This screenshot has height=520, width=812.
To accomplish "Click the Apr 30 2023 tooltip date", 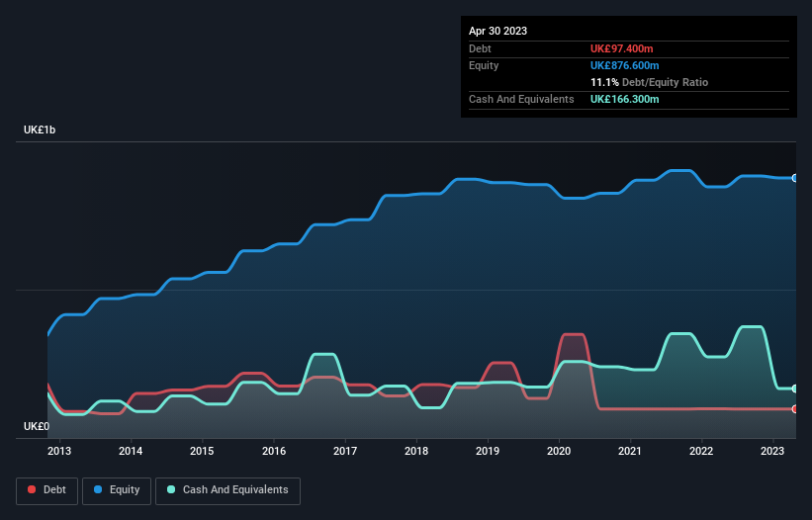I will pos(497,31).
